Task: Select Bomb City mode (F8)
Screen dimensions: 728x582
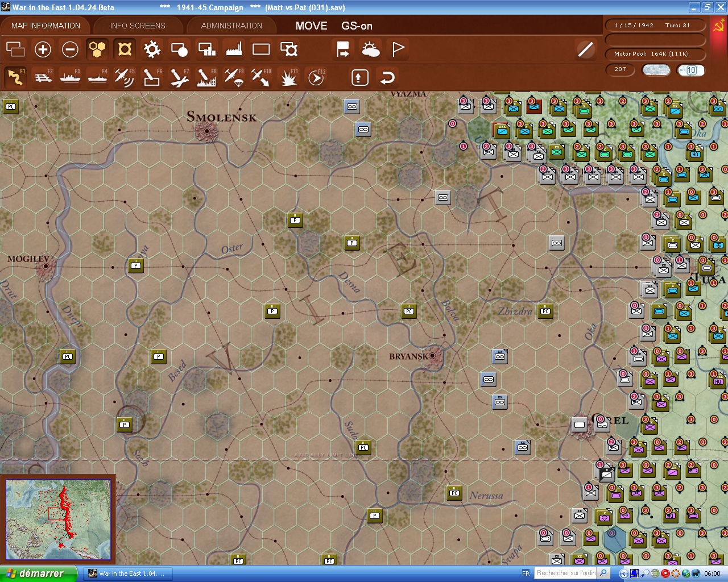Action: 206,77
